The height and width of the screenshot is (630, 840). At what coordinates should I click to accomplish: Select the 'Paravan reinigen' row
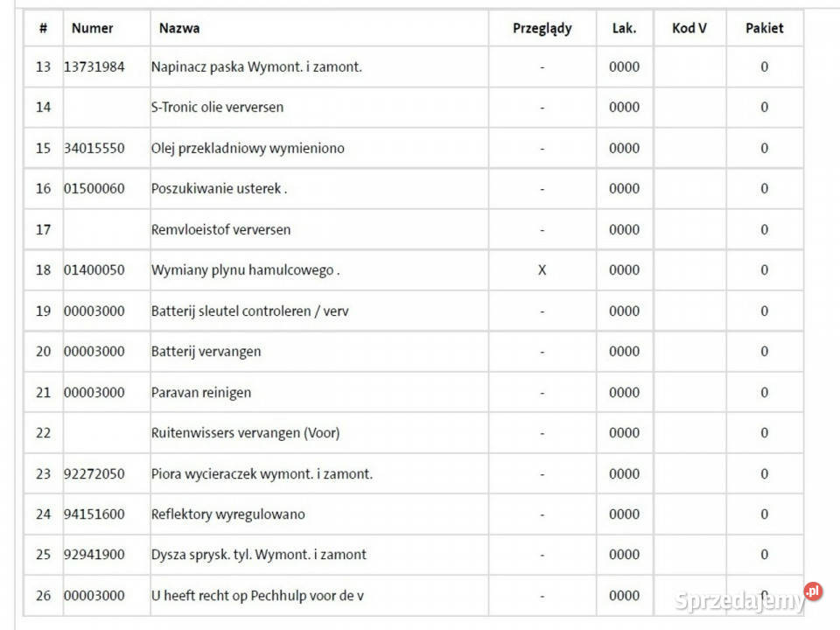[x=201, y=392]
